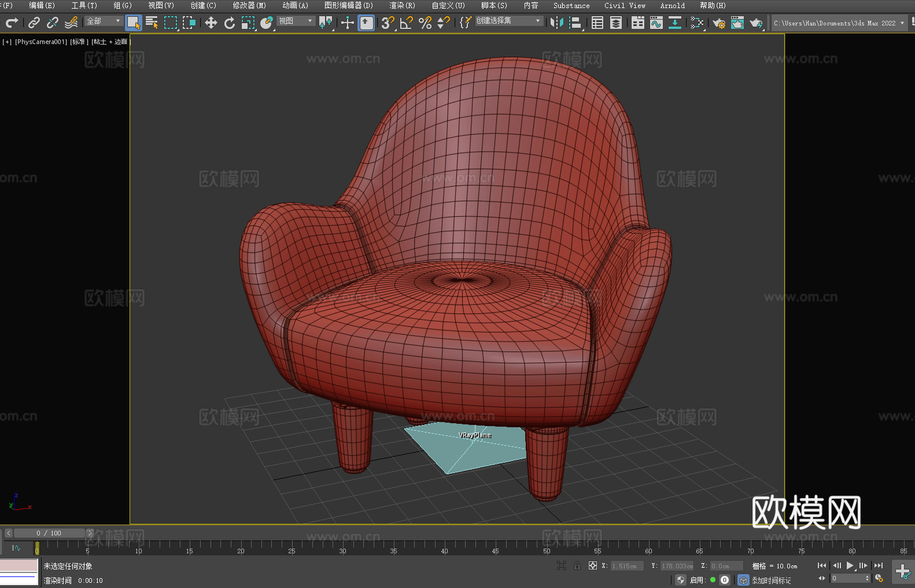The image size is (915, 588).
Task: Activate the Select and Rotate tool
Action: (230, 23)
